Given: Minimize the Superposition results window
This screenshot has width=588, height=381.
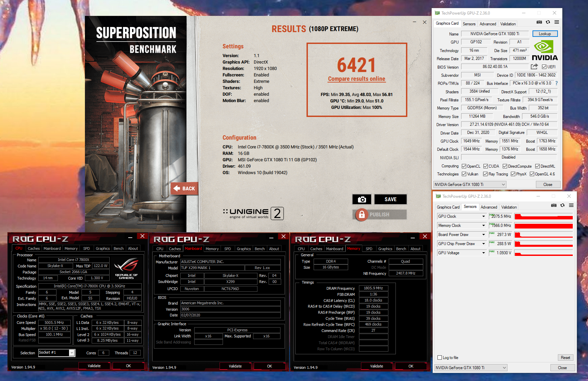Looking at the screenshot, I should (414, 22).
